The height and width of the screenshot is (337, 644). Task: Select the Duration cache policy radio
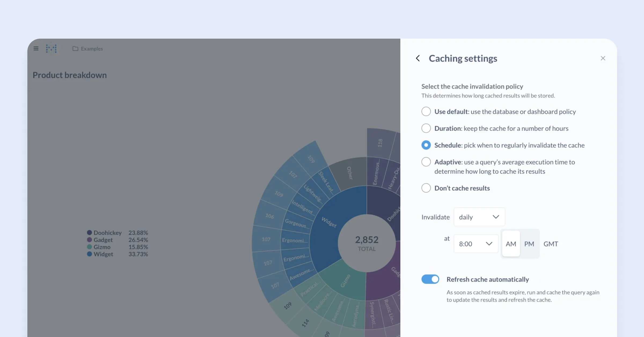click(x=426, y=128)
